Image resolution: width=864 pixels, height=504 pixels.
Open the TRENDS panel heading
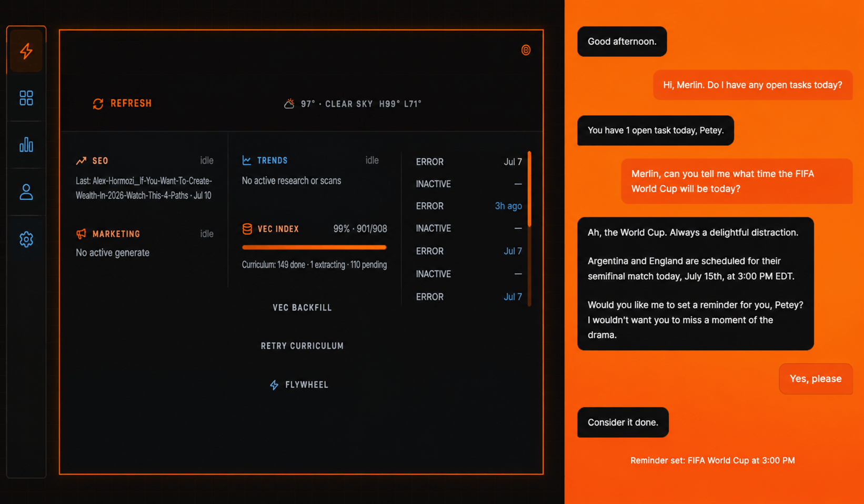[272, 160]
